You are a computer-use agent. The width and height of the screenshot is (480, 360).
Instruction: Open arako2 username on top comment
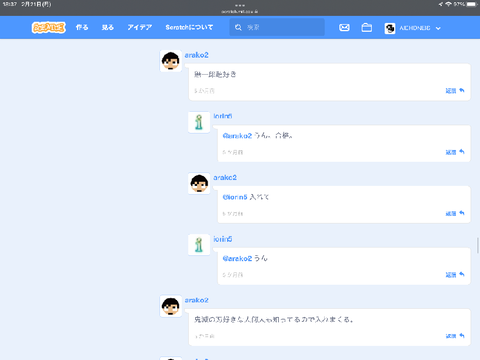[x=197, y=55]
